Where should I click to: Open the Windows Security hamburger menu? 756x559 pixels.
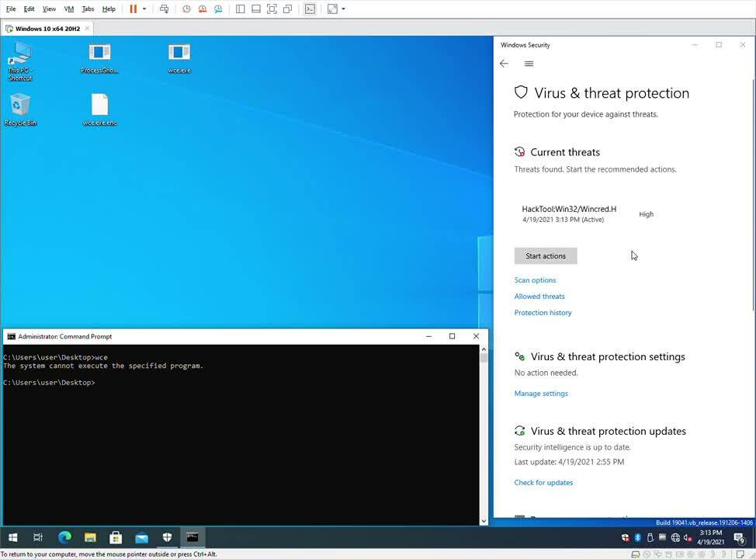click(x=529, y=64)
